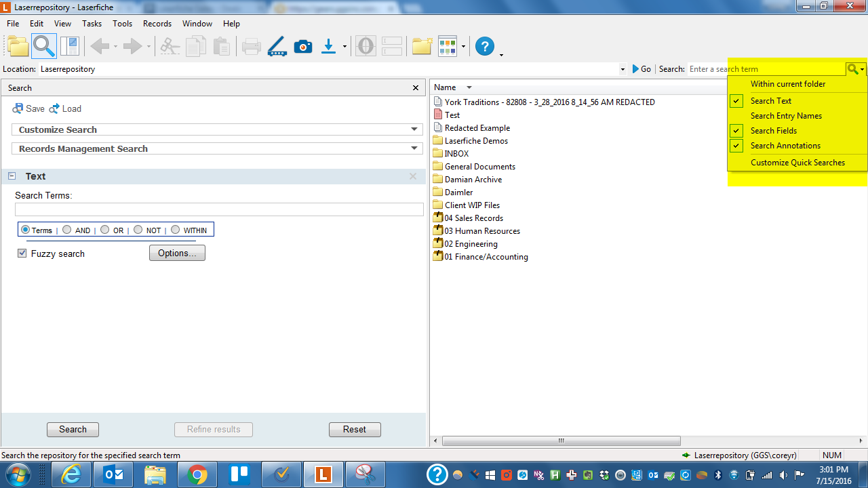Remove the Text search section
Screen dimensions: 868x488
pyautogui.click(x=413, y=176)
